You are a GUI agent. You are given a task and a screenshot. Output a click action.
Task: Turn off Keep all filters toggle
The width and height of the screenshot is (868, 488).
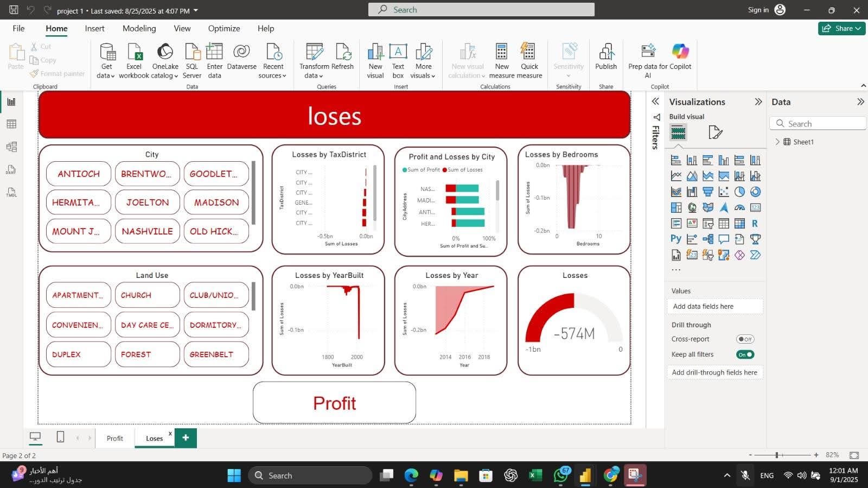745,354
